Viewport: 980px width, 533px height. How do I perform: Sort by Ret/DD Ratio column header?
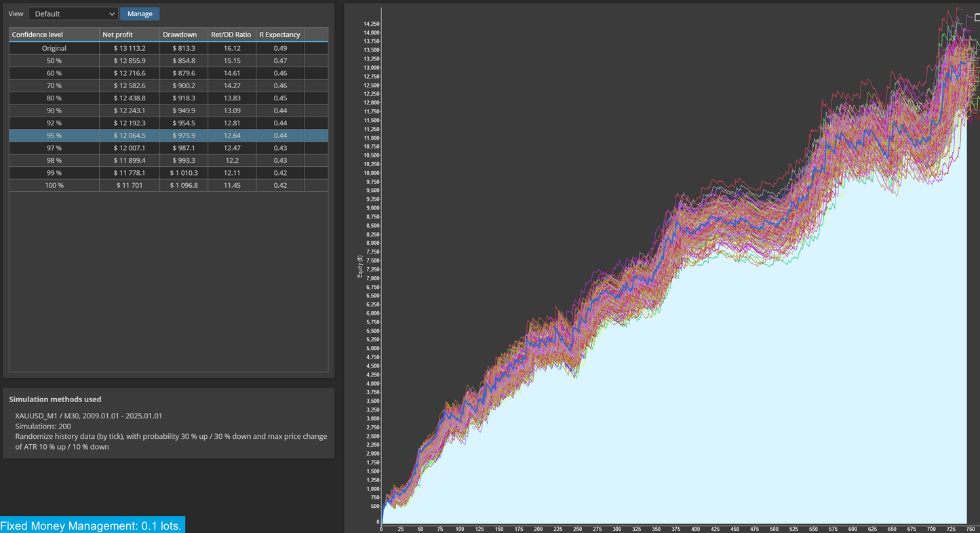[232, 35]
